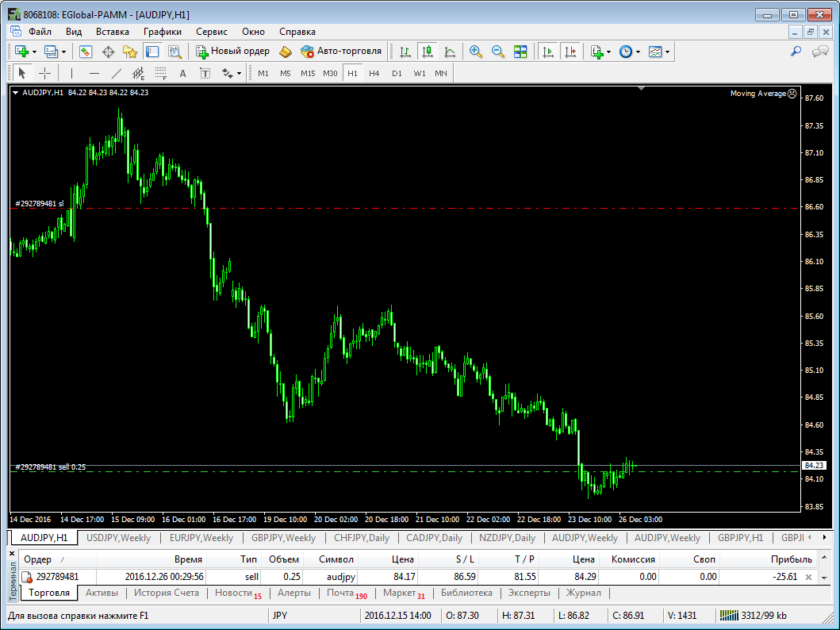Toggle the Авто-торговля auto-trading button
Screen dimensions: 840x630
click(x=341, y=52)
